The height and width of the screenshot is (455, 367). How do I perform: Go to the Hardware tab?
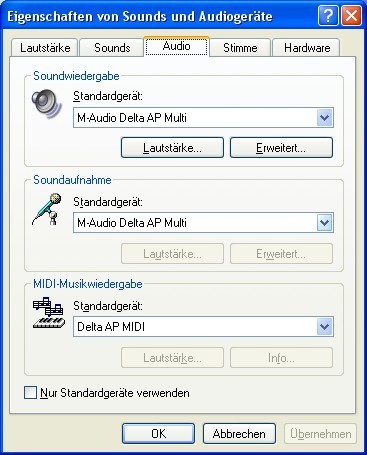pos(307,48)
